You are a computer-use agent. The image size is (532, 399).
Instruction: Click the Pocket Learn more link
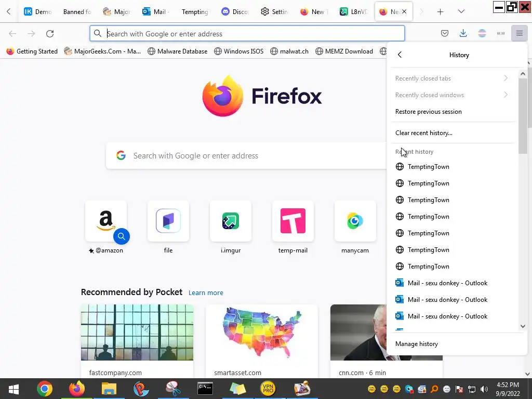click(206, 292)
